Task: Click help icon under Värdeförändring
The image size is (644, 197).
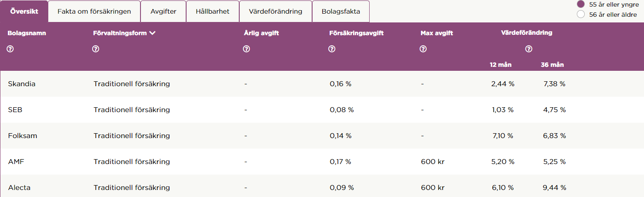Action: 529,49
